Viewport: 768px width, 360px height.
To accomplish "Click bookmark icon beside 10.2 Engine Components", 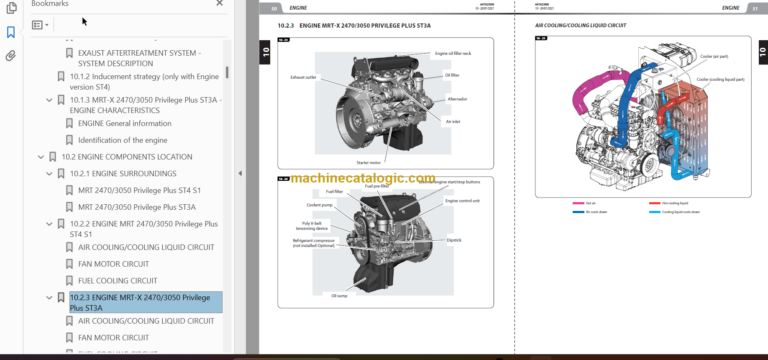I will coord(52,157).
